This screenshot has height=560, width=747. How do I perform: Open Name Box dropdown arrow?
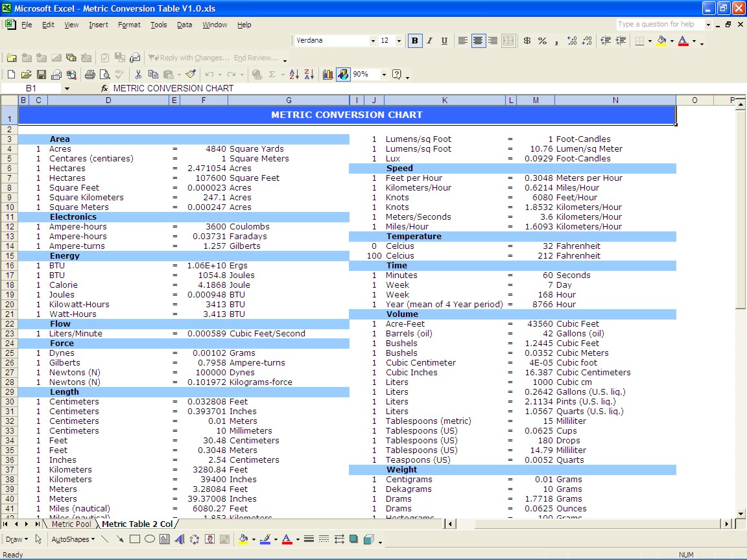point(67,89)
